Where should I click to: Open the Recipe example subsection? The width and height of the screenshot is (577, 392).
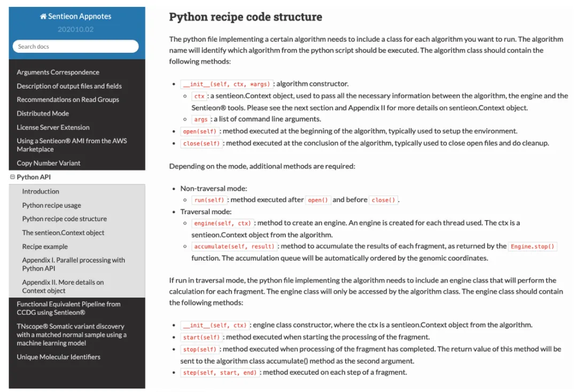(45, 246)
